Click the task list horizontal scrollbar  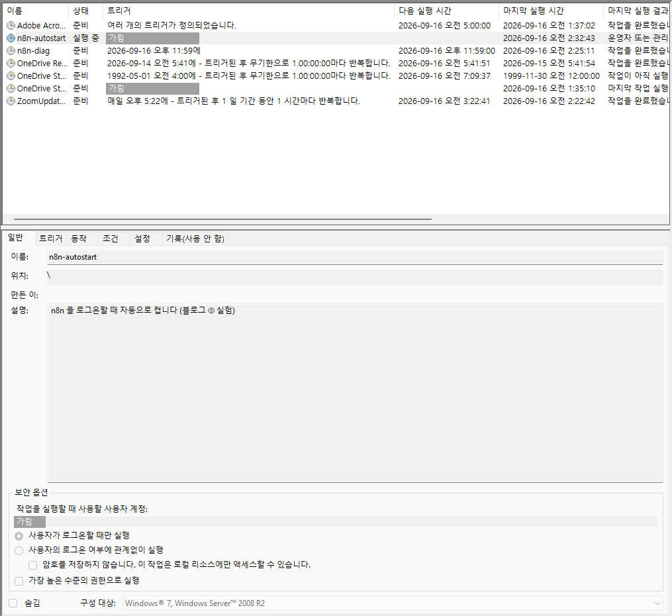pyautogui.click(x=222, y=219)
